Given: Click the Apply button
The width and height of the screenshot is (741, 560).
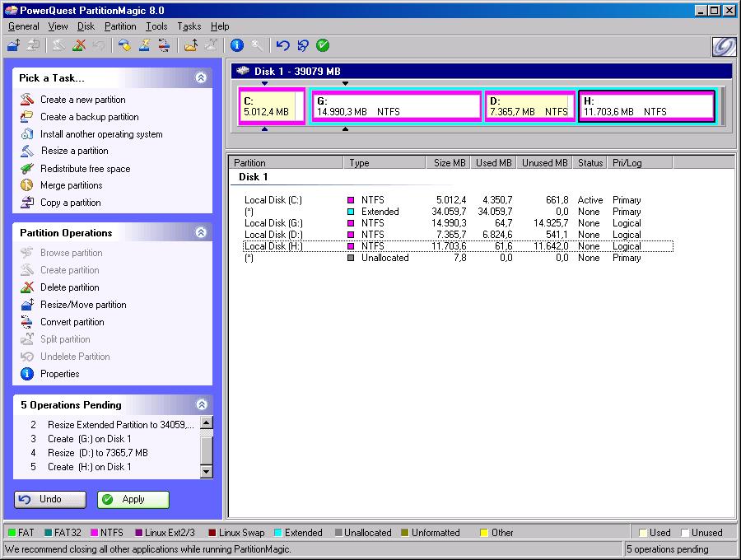Looking at the screenshot, I should pyautogui.click(x=133, y=500).
